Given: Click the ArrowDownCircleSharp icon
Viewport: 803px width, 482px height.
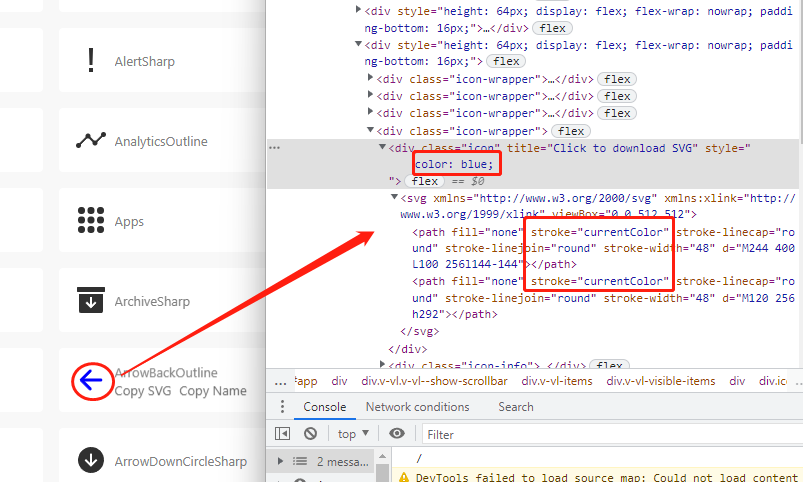Looking at the screenshot, I should pyautogui.click(x=91, y=460).
